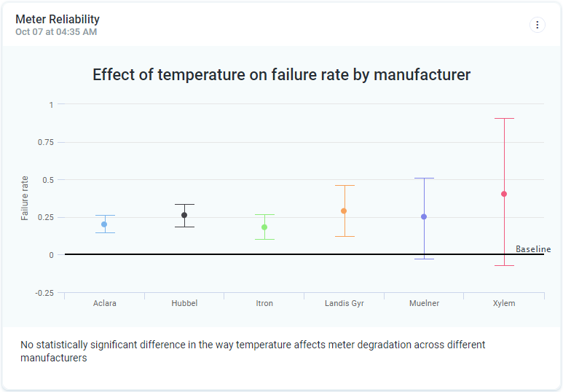Click the chart title text
The width and height of the screenshot is (563, 392).
(x=281, y=74)
